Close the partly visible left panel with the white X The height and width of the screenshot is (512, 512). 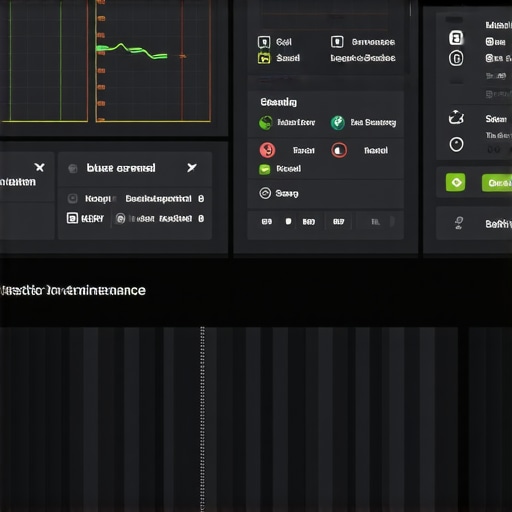pyautogui.click(x=40, y=167)
